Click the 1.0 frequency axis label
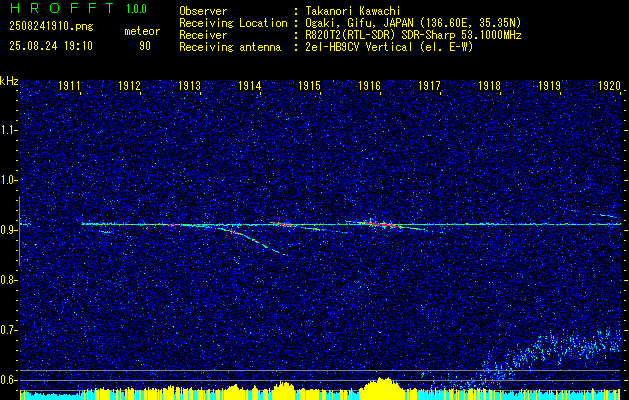The height and width of the screenshot is (400, 629). point(9,181)
